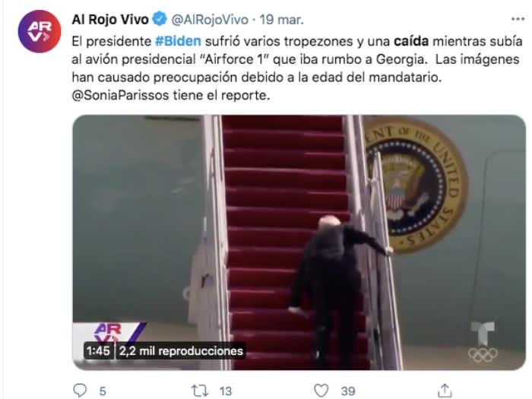This screenshot has width=532, height=399.
Task: Play the Biden stairs video
Action: (299, 242)
